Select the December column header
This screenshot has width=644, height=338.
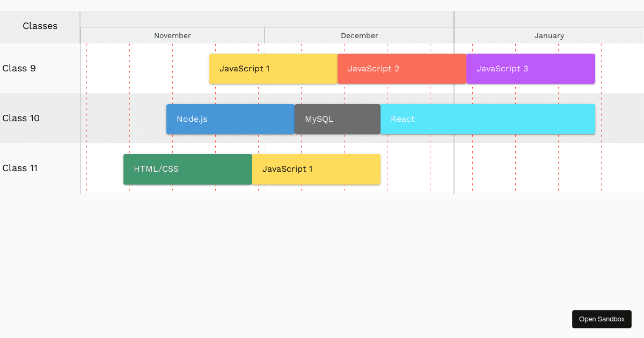click(359, 35)
